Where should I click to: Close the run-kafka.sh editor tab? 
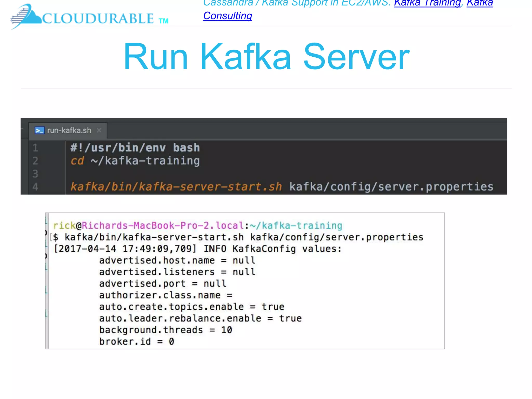coord(99,130)
